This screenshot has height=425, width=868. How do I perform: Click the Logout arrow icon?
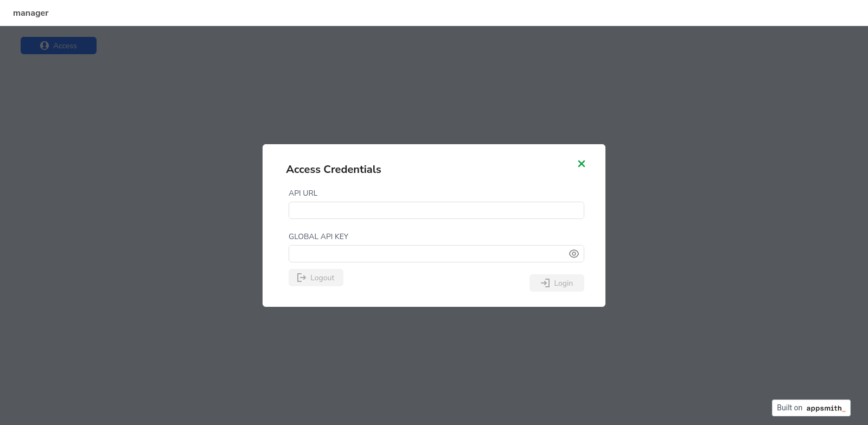[x=302, y=278]
